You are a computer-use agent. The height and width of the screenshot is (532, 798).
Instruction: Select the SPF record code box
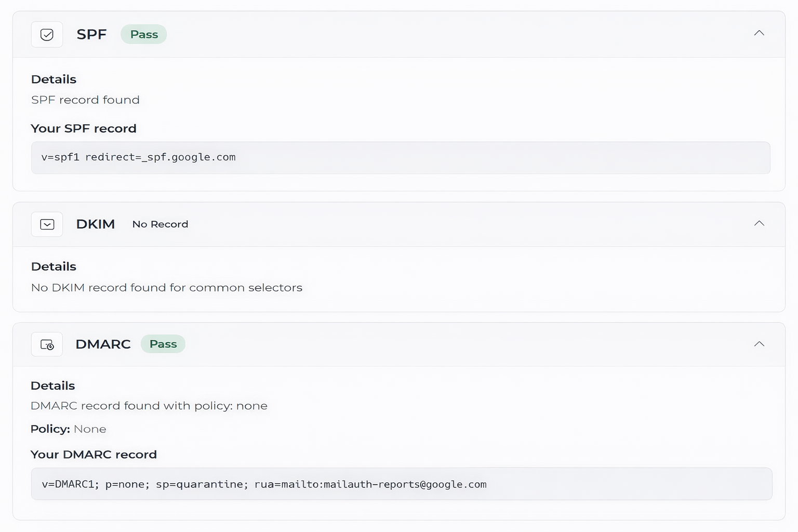[x=401, y=157]
